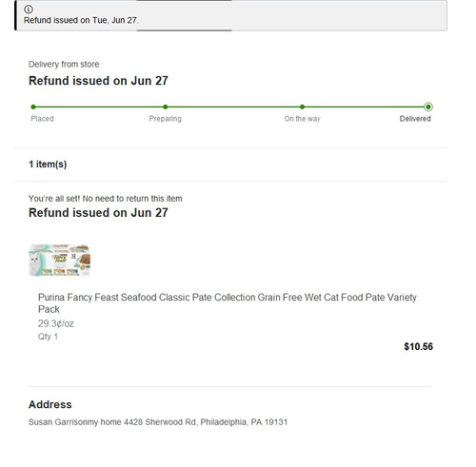Click the Preparing status label

coord(166,119)
